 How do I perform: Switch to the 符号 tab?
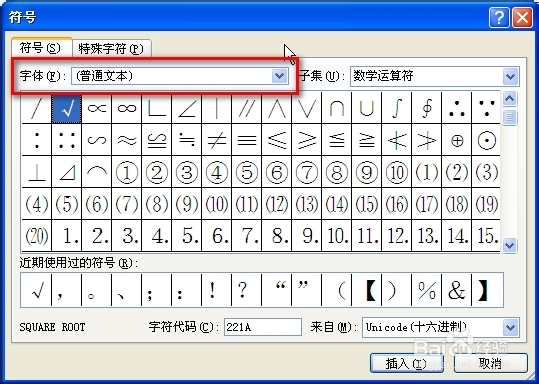coord(41,48)
